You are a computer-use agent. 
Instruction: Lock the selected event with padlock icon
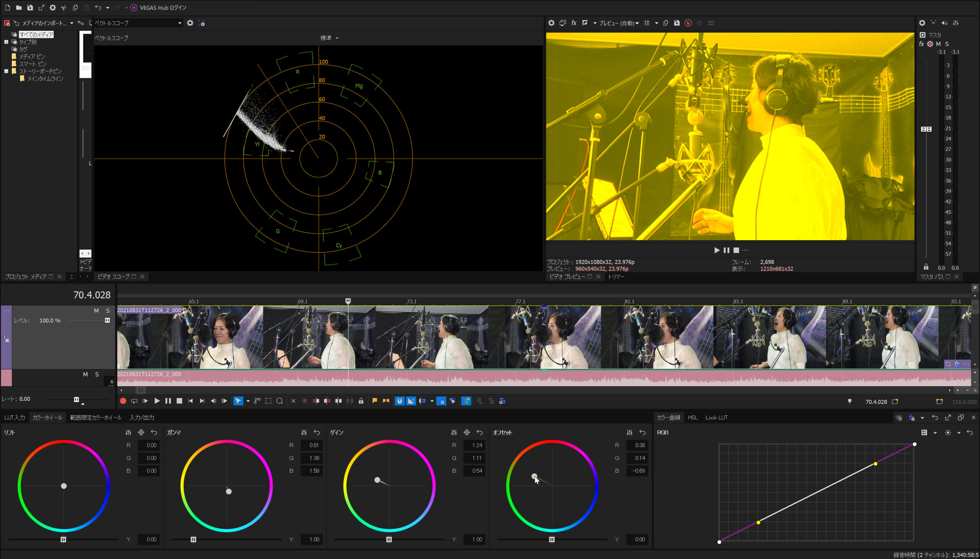point(361,401)
